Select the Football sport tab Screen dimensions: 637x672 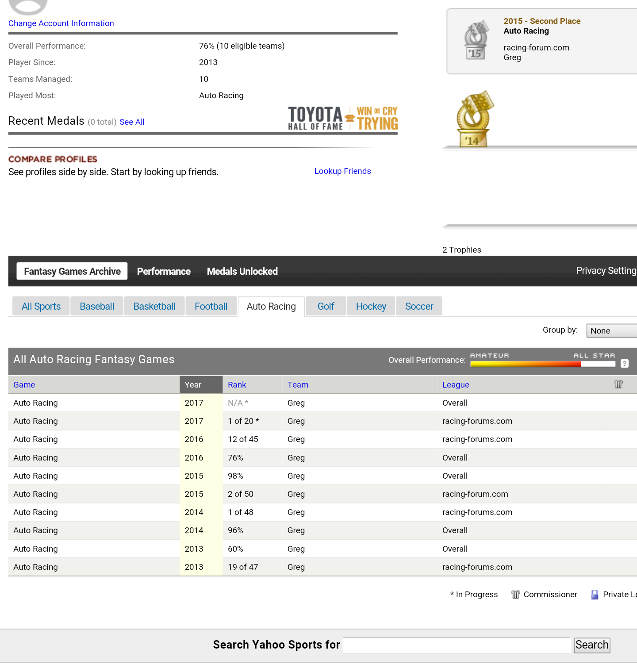tap(211, 306)
